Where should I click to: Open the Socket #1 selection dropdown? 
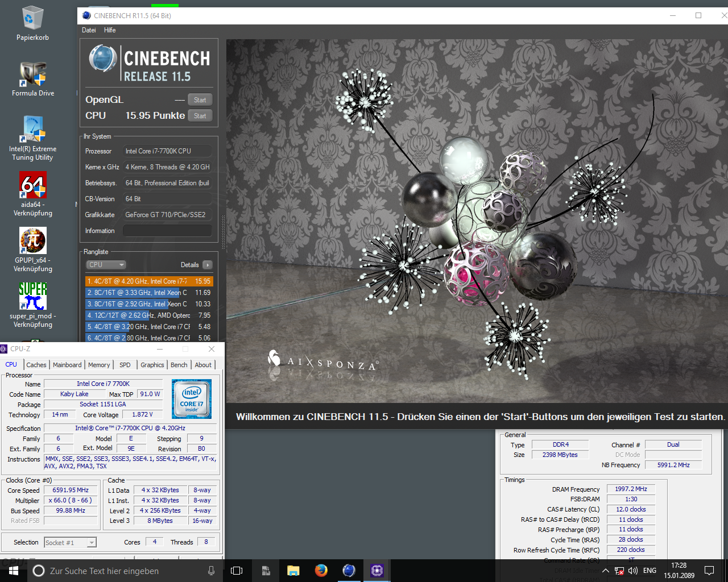71,543
